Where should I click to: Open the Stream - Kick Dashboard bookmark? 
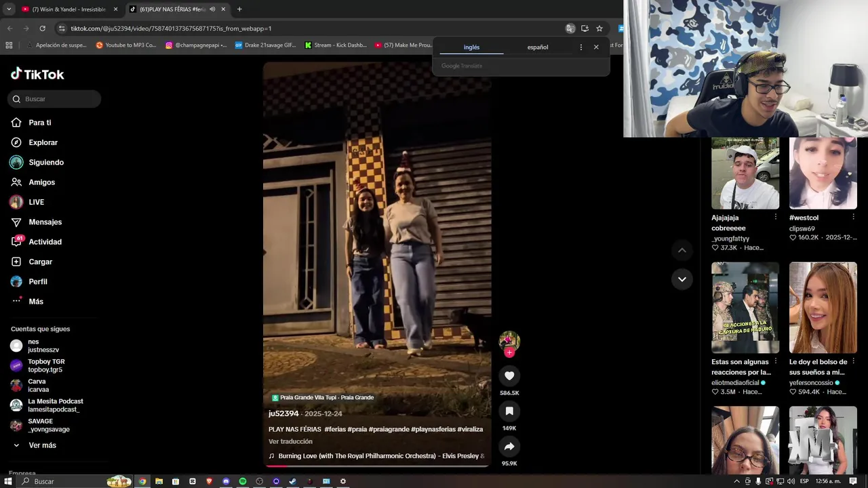click(336, 45)
